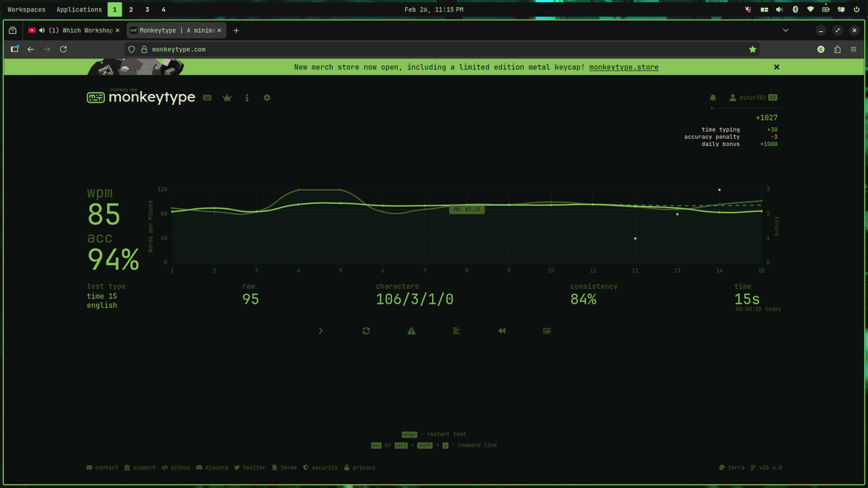Screen dimensions: 868x488
Task: Open the power icon in top panel
Action: click(x=856, y=9)
